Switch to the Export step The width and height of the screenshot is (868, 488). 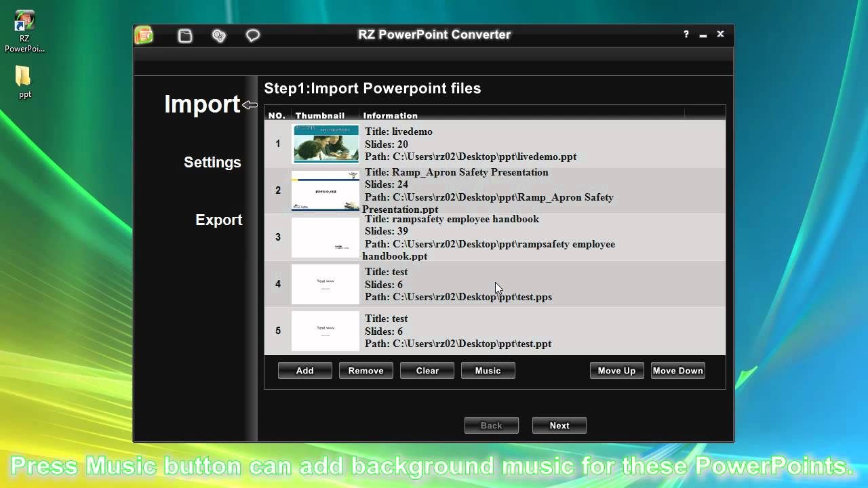click(x=218, y=220)
